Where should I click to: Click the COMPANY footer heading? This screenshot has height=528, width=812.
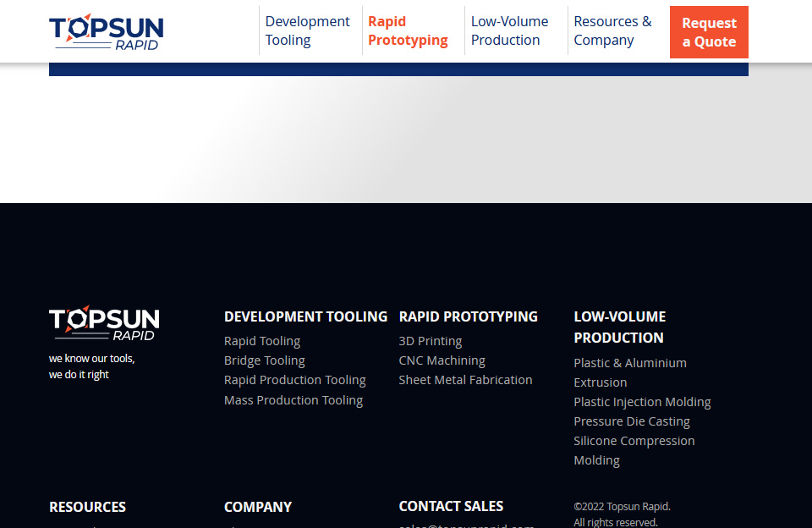[258, 507]
